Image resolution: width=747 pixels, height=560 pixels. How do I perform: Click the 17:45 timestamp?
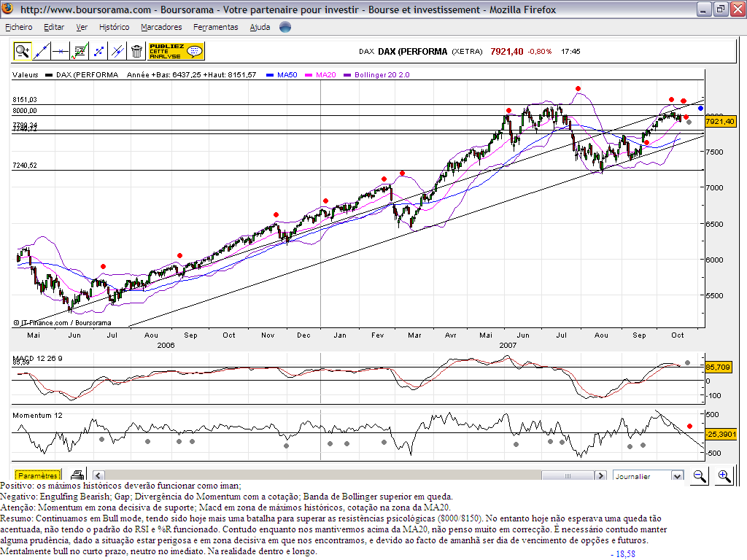(570, 52)
